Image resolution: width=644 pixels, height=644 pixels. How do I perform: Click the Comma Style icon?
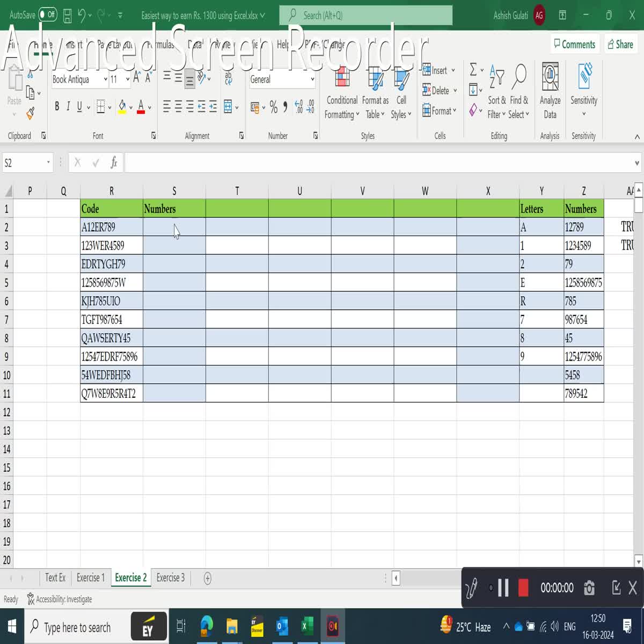pos(285,107)
